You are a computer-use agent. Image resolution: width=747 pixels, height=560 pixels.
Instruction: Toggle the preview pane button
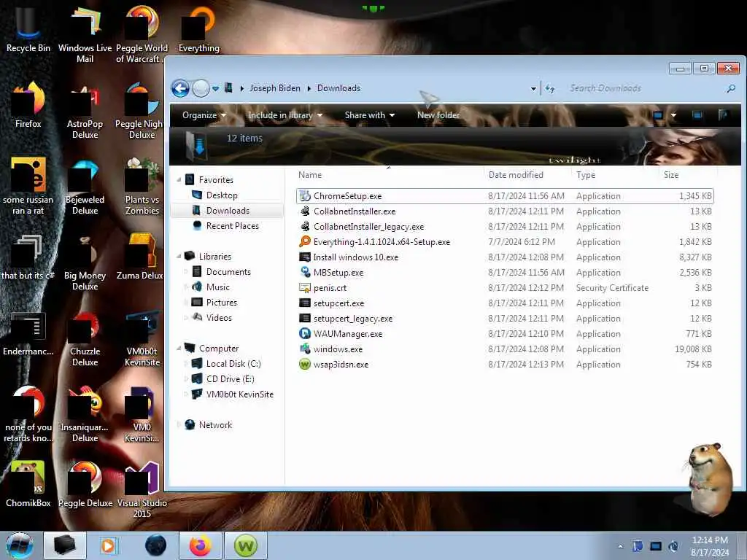(697, 114)
